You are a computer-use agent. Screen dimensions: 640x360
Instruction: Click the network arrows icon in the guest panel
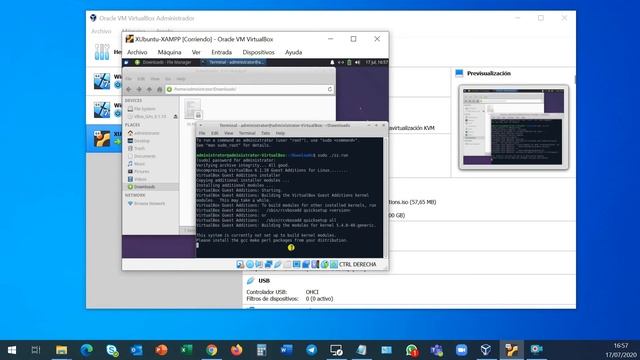(x=341, y=62)
